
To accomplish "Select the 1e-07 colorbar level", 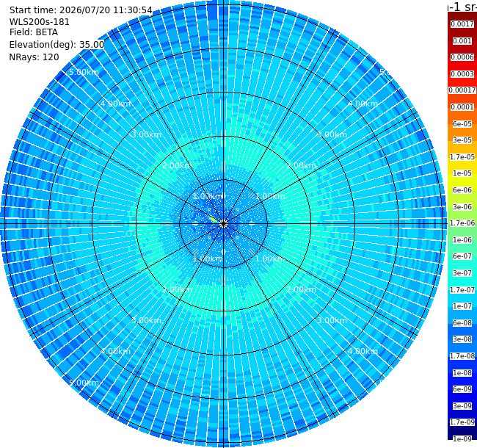I will pos(462,306).
